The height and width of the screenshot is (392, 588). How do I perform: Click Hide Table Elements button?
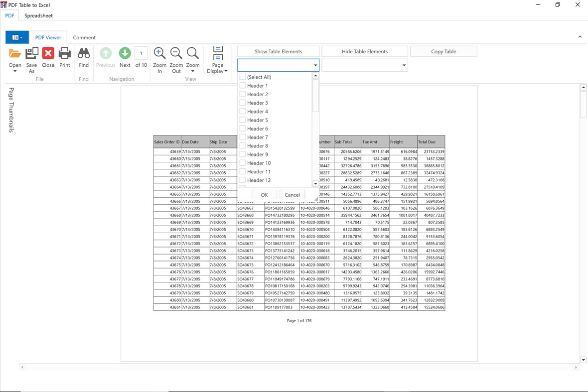pos(364,51)
